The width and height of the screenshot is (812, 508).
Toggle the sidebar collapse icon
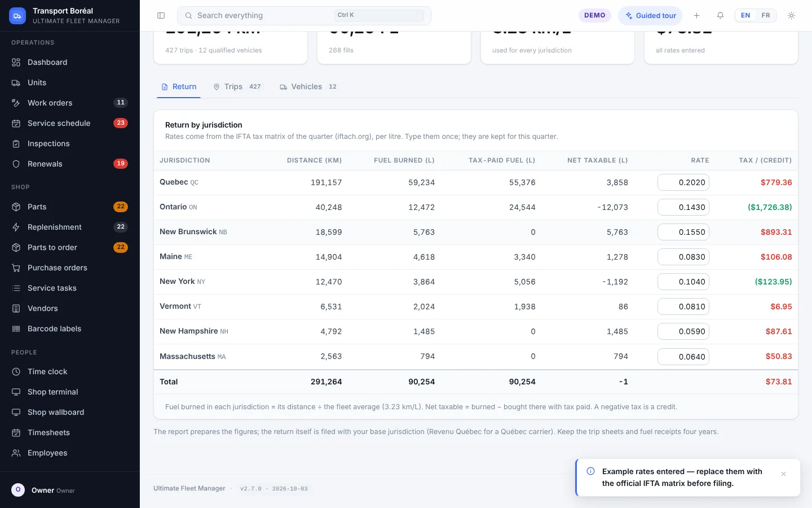161,16
